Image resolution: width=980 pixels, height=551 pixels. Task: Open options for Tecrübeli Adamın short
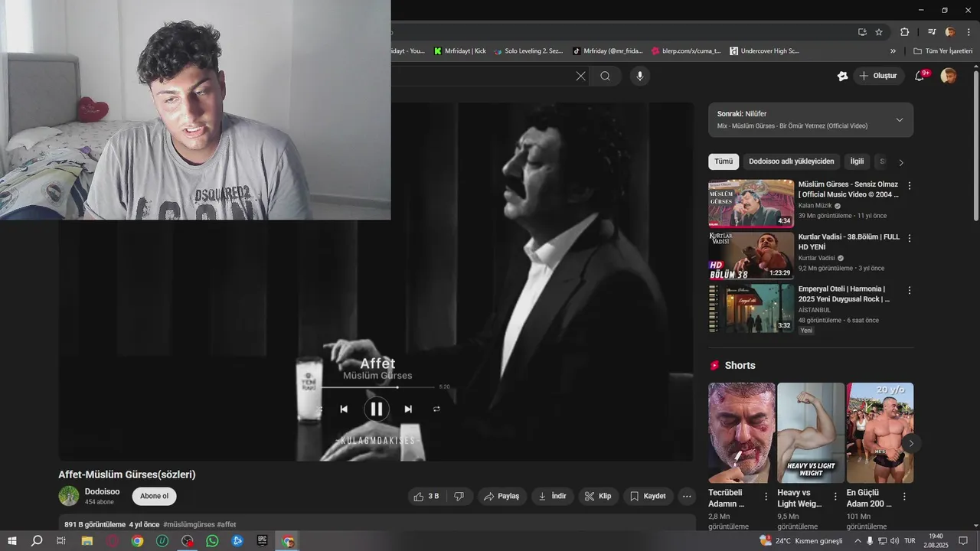pos(766,497)
